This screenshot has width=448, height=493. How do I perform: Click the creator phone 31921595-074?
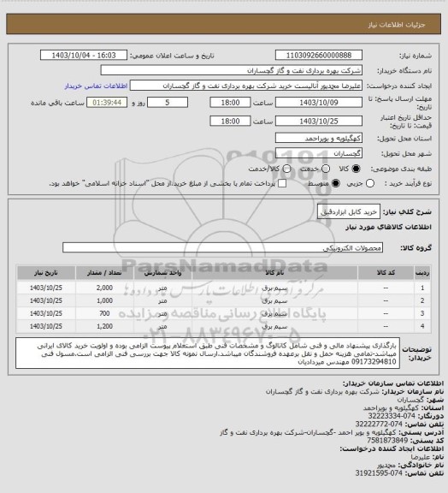(x=379, y=473)
